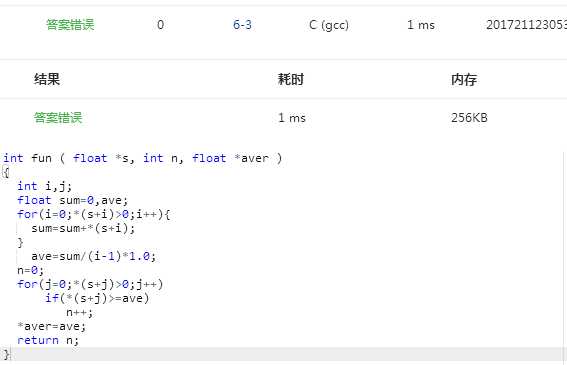The width and height of the screenshot is (567, 365).
Task: Click the 1 ms runtime in top row
Action: (421, 25)
